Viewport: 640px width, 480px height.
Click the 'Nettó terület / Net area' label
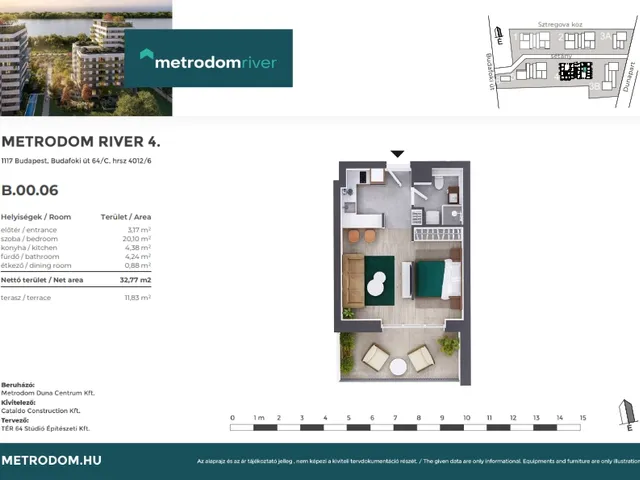pos(42,280)
